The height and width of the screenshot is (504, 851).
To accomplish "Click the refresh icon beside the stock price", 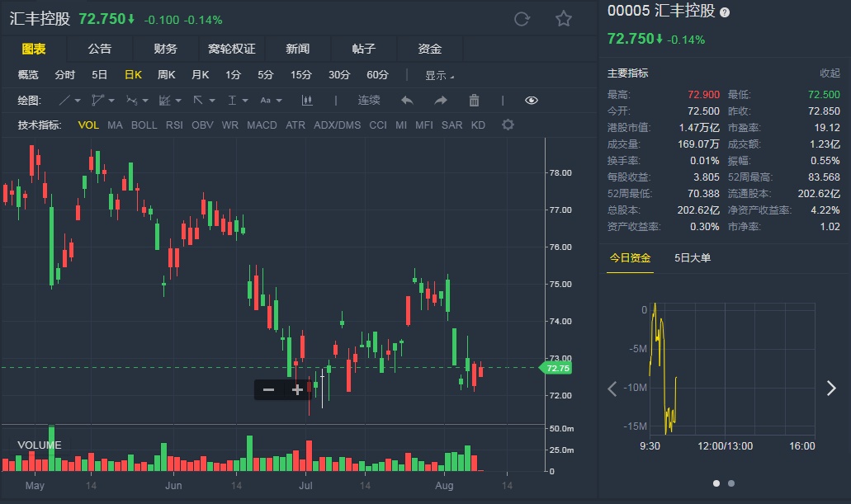I will click(x=522, y=19).
